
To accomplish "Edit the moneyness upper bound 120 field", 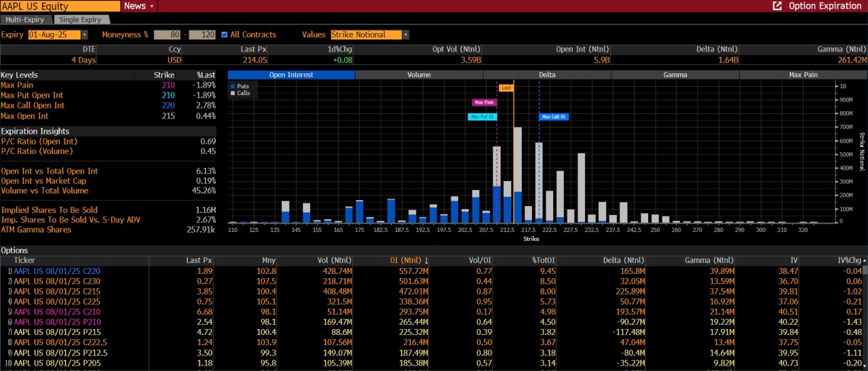I will click(202, 35).
